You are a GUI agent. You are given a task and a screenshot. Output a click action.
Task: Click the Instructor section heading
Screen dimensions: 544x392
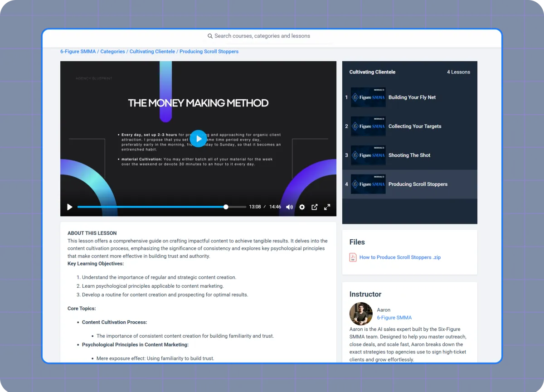click(365, 294)
